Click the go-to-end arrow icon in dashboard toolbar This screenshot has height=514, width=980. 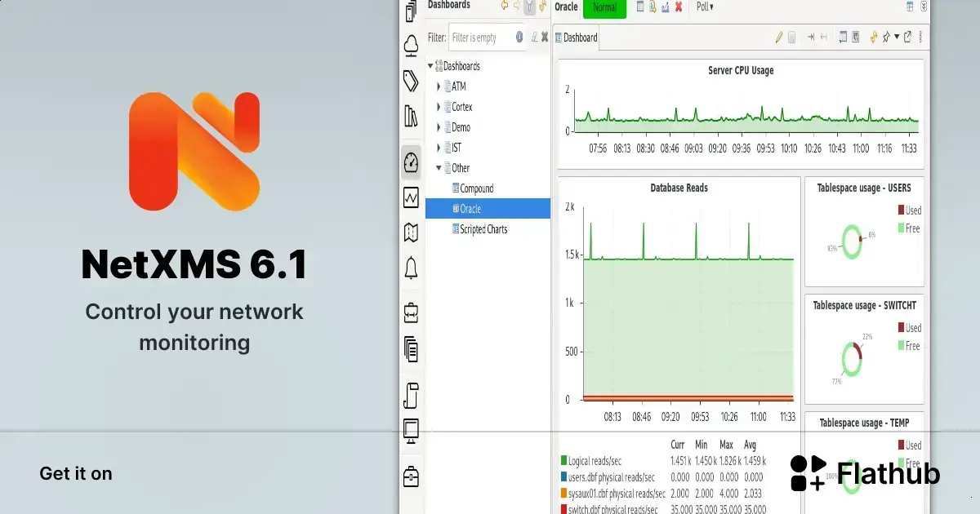[811, 37]
